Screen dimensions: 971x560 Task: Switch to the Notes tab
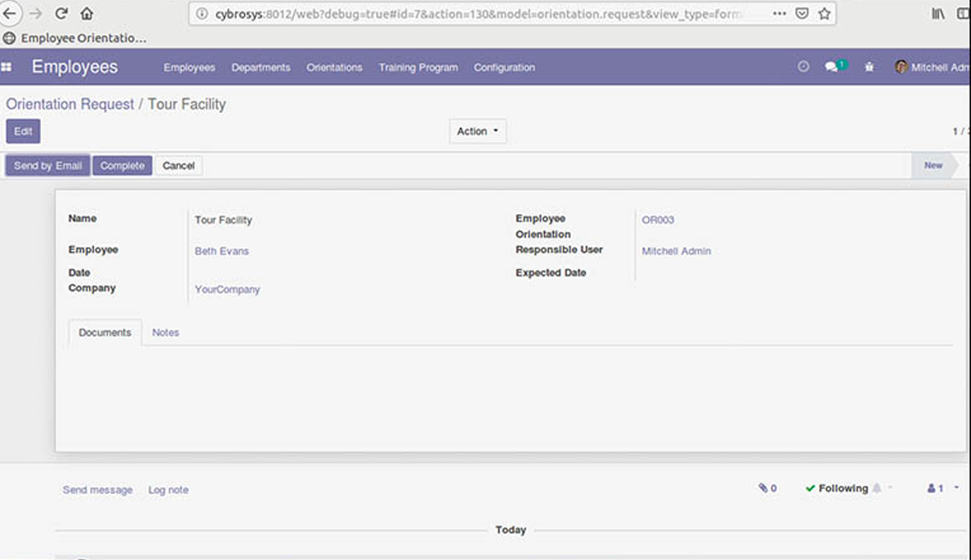point(165,333)
